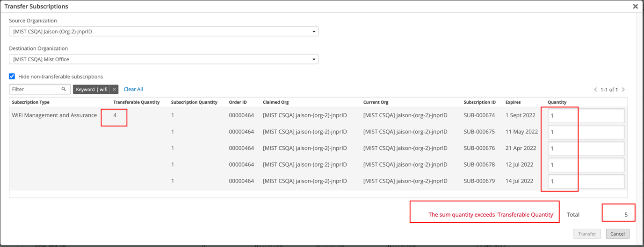Remove the Keyword wifi filter tag
Viewport: 644px width, 247px height.
click(x=114, y=89)
